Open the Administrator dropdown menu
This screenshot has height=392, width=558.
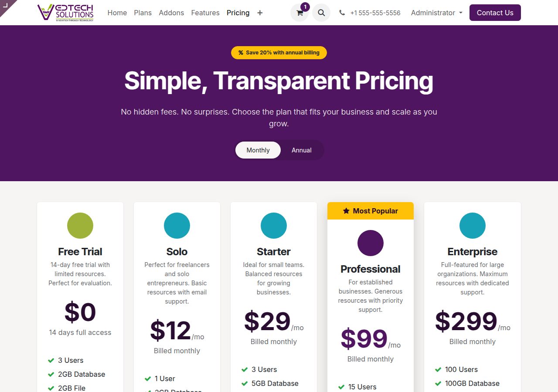click(433, 13)
